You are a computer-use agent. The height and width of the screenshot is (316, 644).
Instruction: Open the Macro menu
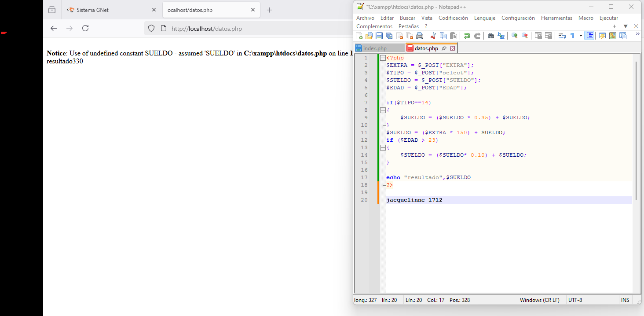[x=586, y=18]
